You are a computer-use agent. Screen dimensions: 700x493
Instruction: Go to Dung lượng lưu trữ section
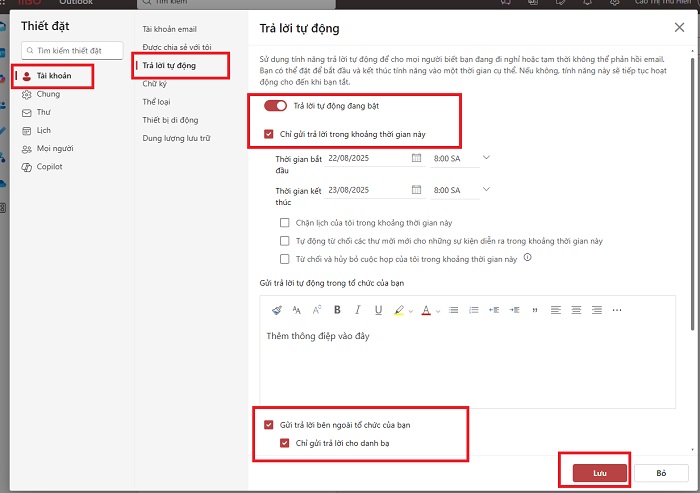[176, 138]
